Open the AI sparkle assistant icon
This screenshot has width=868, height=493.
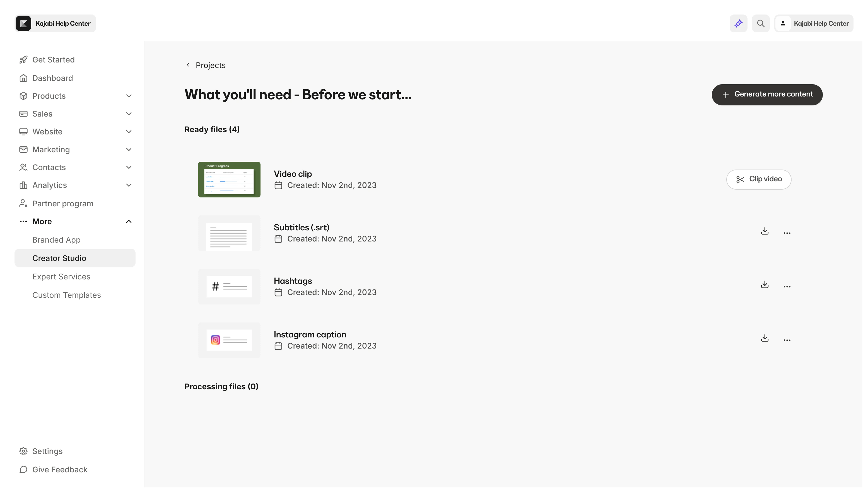pos(738,23)
